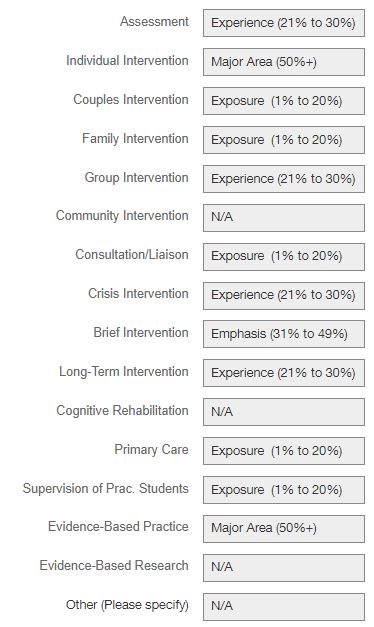Open the Assessment field
Screen dimensions: 374x627
[284, 23]
